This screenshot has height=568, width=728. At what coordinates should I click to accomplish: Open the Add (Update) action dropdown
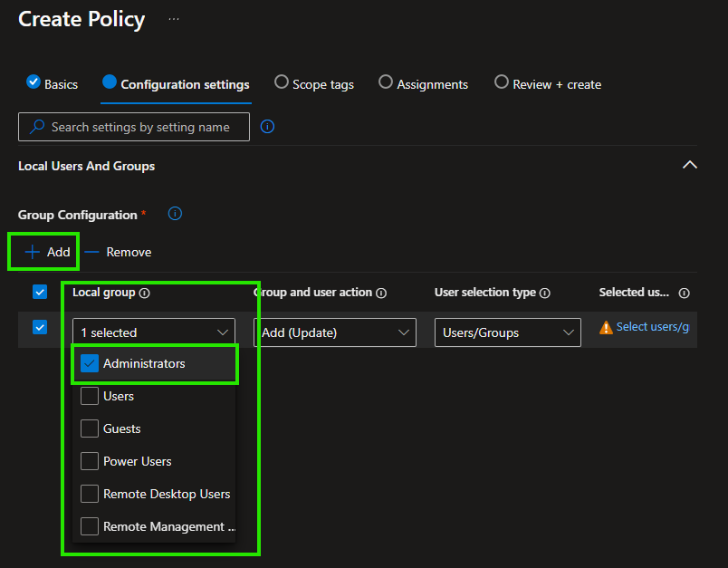334,332
